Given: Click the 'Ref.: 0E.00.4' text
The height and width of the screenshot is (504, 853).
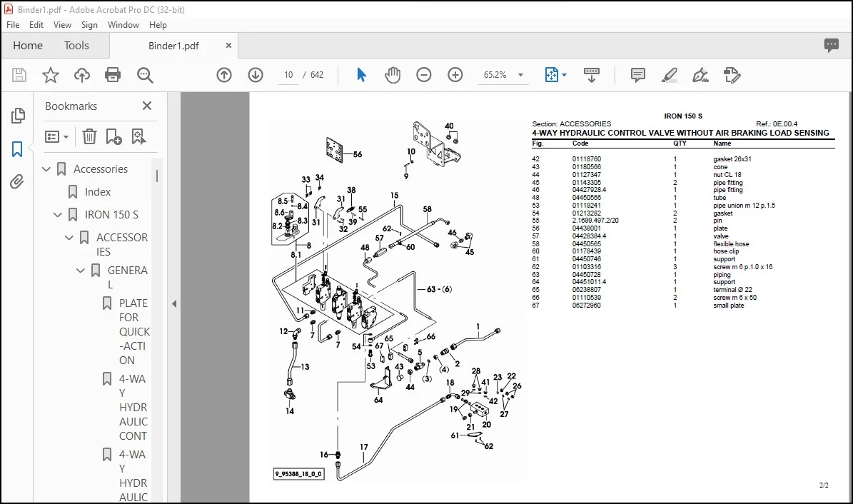Looking at the screenshot, I should point(777,124).
